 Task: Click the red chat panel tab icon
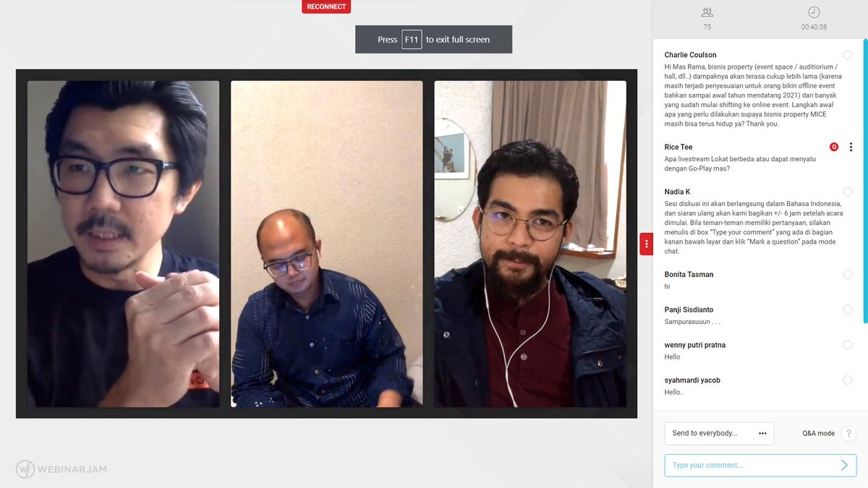coord(646,244)
